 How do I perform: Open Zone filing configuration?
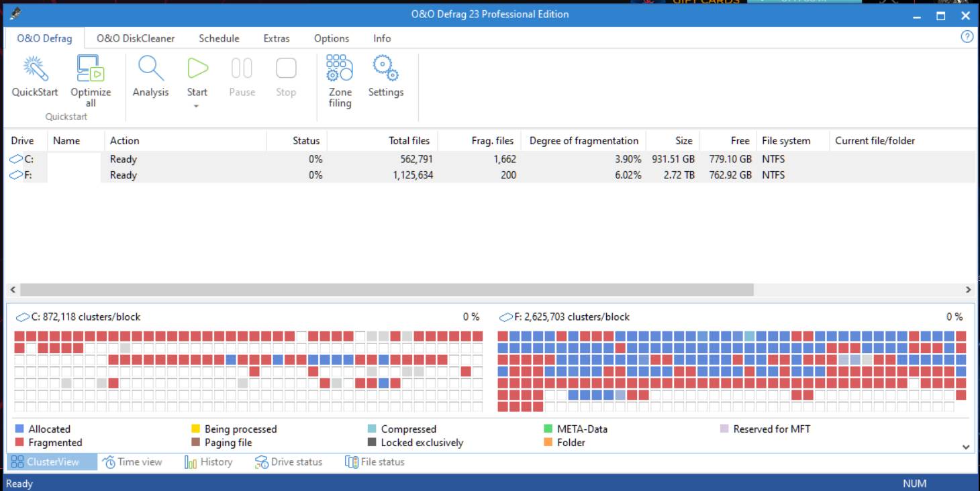340,68
